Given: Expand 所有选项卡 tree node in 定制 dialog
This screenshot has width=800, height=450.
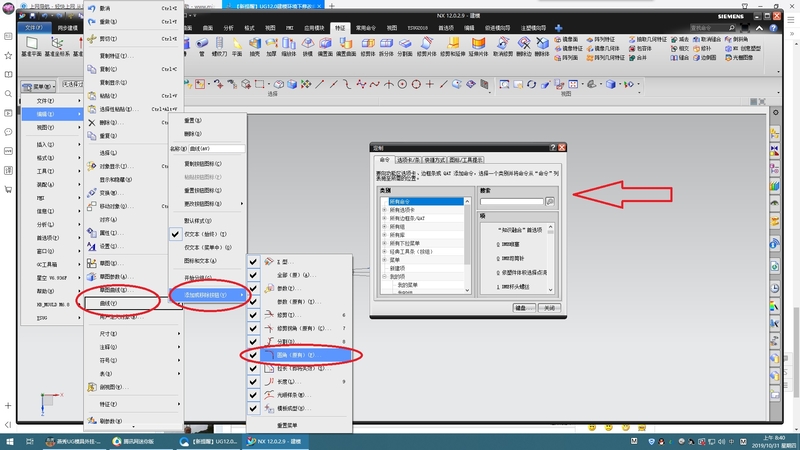Looking at the screenshot, I should click(385, 210).
